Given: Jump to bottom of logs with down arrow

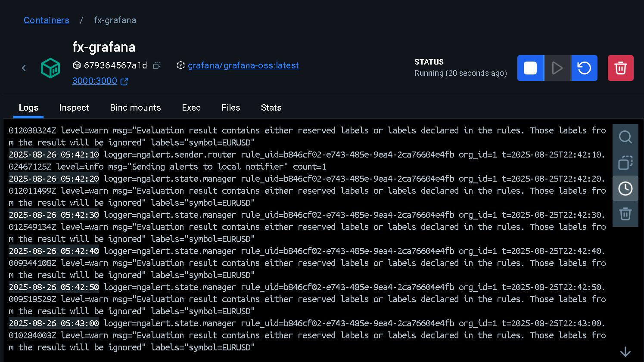Looking at the screenshot, I should (625, 352).
